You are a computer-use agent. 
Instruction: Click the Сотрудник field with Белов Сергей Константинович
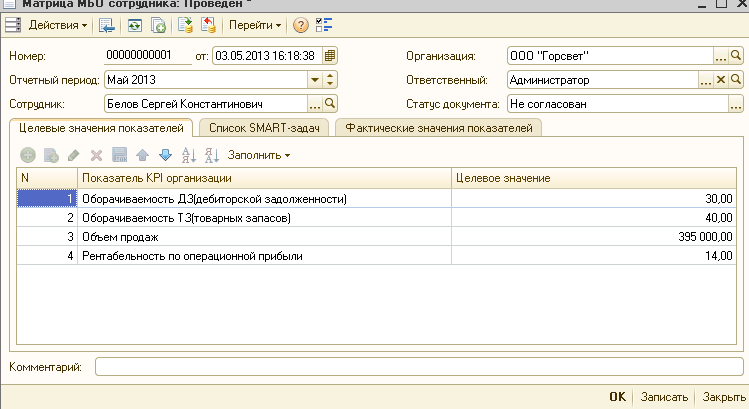(206, 104)
